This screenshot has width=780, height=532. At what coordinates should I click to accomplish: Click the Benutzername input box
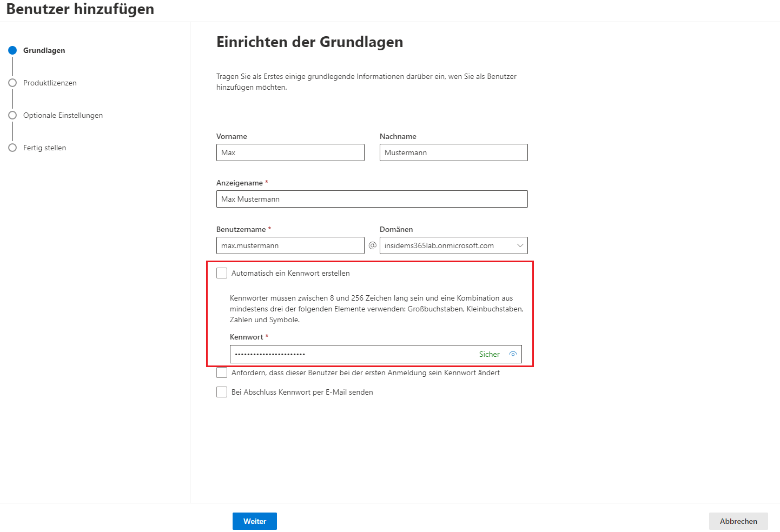point(290,245)
